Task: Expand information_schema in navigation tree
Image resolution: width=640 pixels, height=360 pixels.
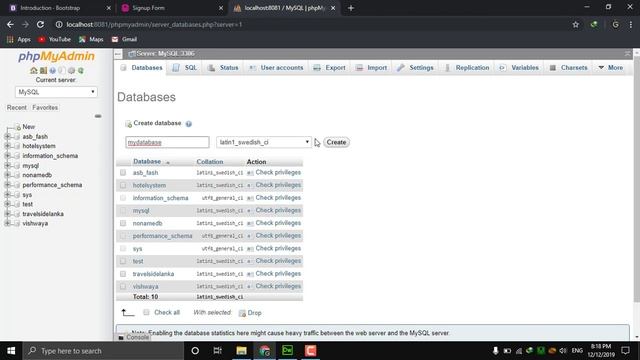Action: pos(7,156)
